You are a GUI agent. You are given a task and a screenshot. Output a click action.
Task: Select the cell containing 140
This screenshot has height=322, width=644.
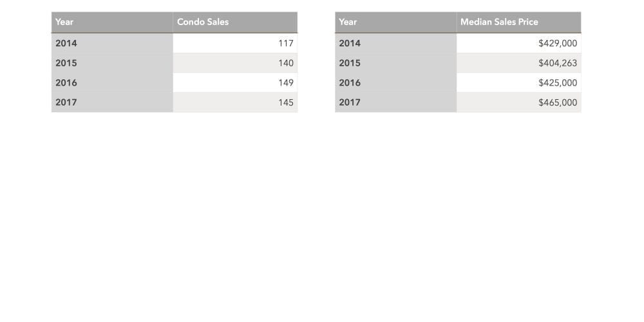[x=235, y=63]
